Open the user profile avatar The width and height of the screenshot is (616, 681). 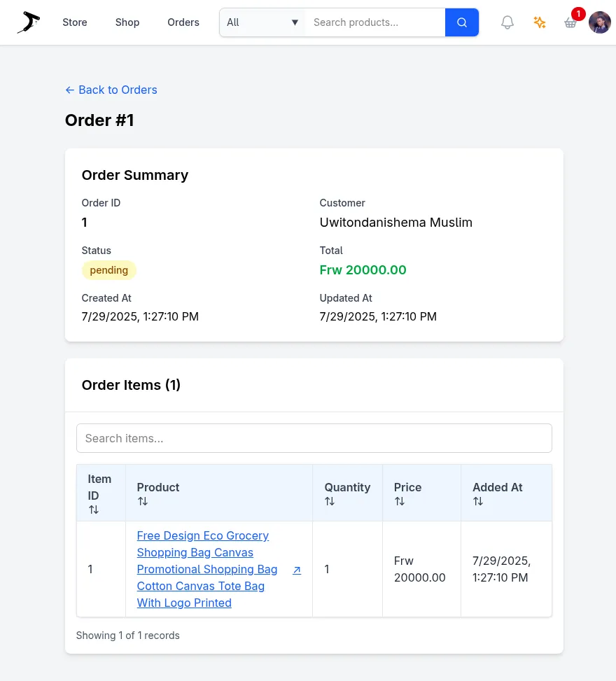coord(600,22)
